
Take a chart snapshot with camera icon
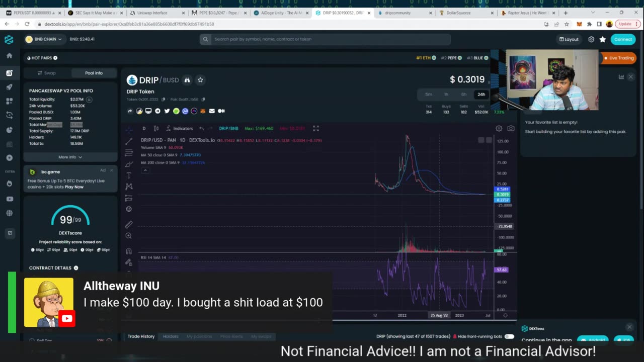[x=511, y=129]
